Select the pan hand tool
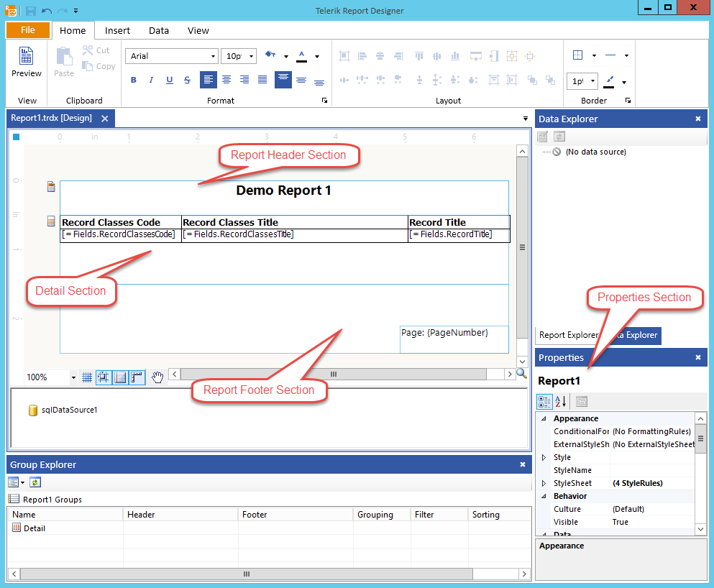Viewport: 714px width, 588px height. (157, 377)
